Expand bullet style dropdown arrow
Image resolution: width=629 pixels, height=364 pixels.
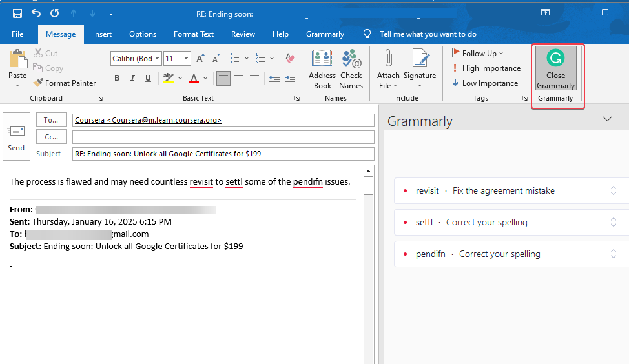tap(246, 59)
